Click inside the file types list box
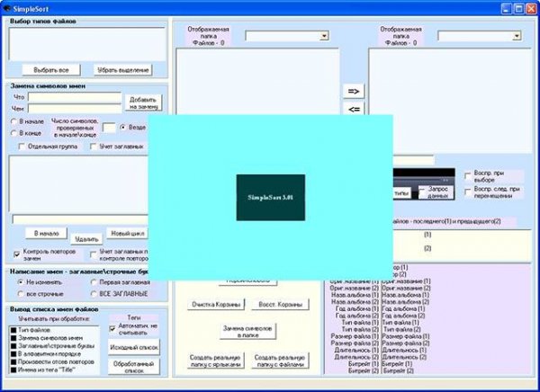 [x=87, y=44]
